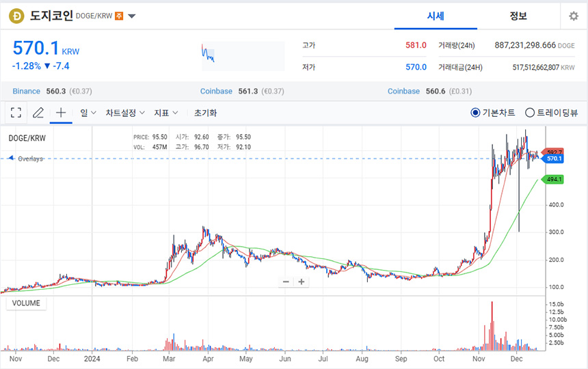Switch to the 시세 tab
The width and height of the screenshot is (588, 369).
click(x=436, y=16)
